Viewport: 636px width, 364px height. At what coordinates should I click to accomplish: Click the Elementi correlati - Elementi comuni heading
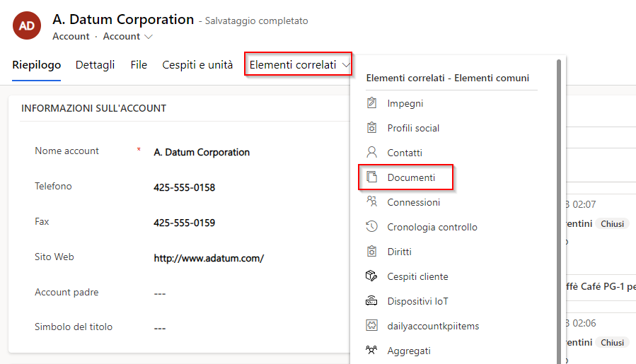click(447, 78)
